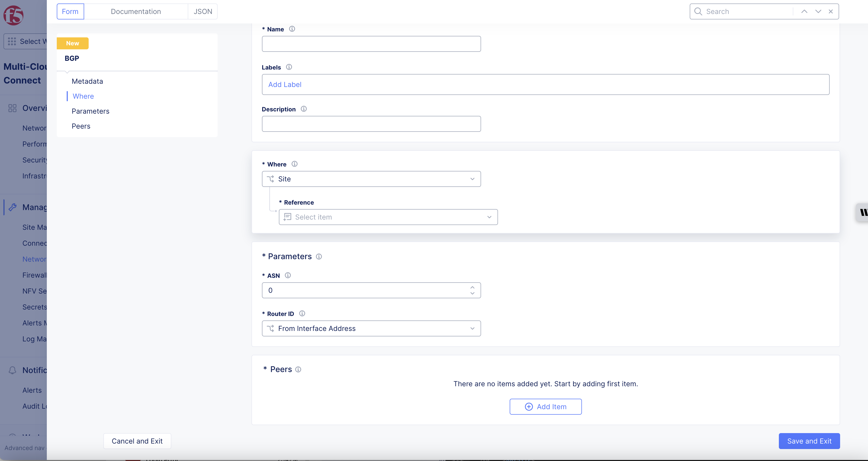Click the info icon beside Labels

point(289,67)
